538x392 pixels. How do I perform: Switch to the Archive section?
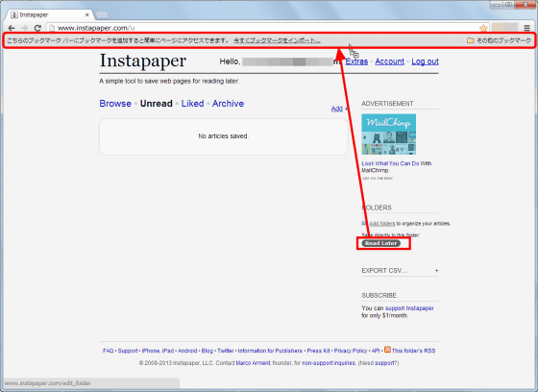tap(228, 104)
